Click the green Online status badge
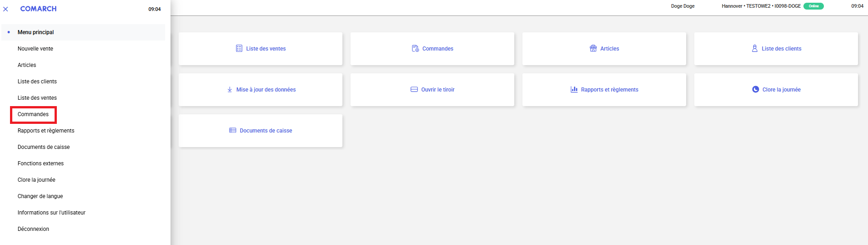The image size is (868, 245). (x=813, y=6)
